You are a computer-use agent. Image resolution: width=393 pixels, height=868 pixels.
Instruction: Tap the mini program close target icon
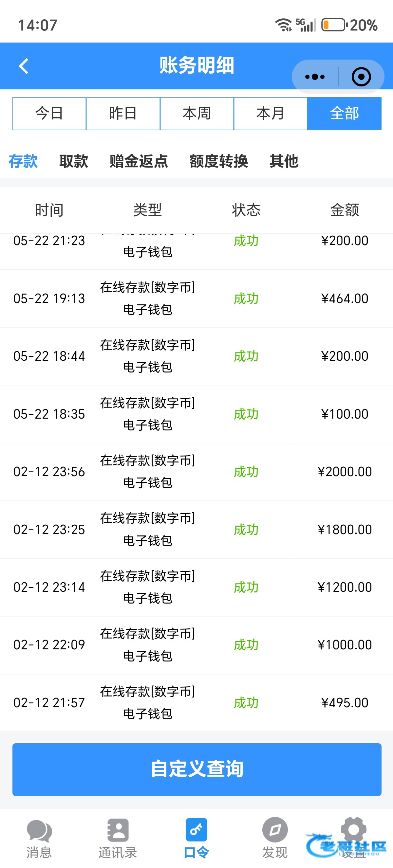361,77
